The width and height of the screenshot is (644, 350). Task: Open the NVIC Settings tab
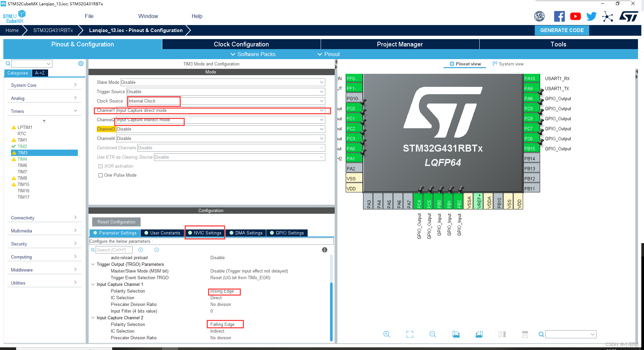pyautogui.click(x=205, y=233)
